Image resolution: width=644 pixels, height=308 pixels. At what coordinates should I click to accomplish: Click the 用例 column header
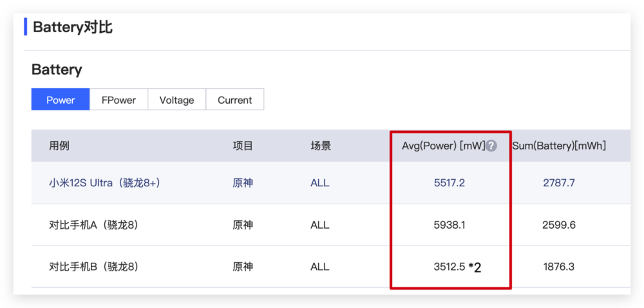coord(59,146)
